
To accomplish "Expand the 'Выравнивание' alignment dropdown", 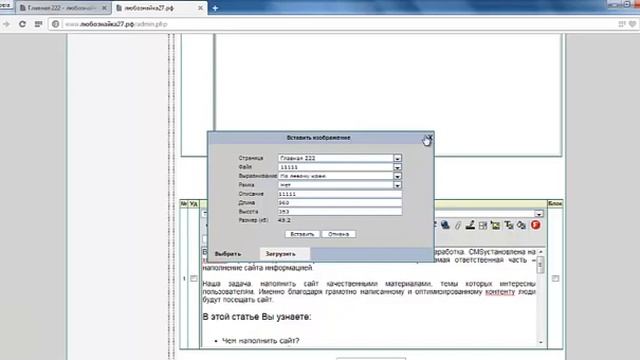I will (398, 176).
